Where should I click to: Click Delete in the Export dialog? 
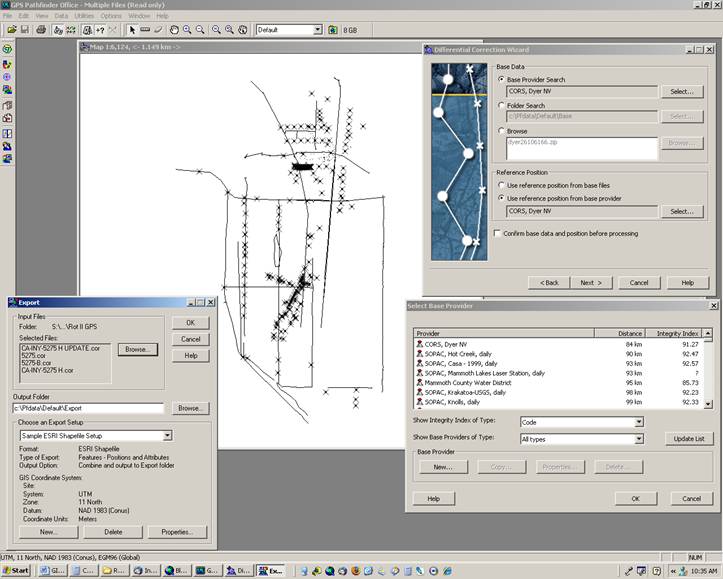pos(113,532)
